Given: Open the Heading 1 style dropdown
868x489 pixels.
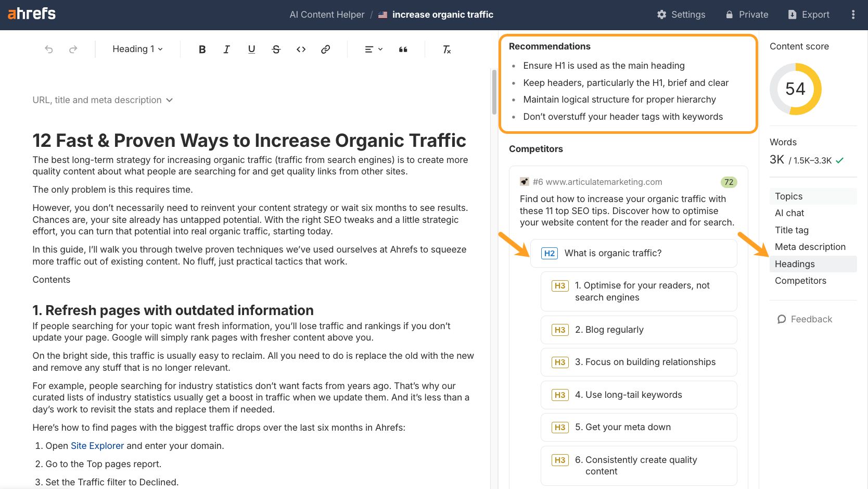Looking at the screenshot, I should (136, 49).
